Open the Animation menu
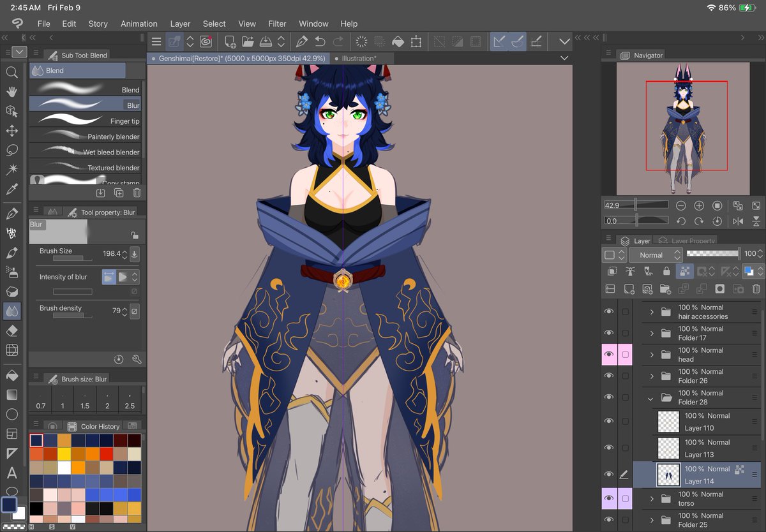 coord(139,24)
